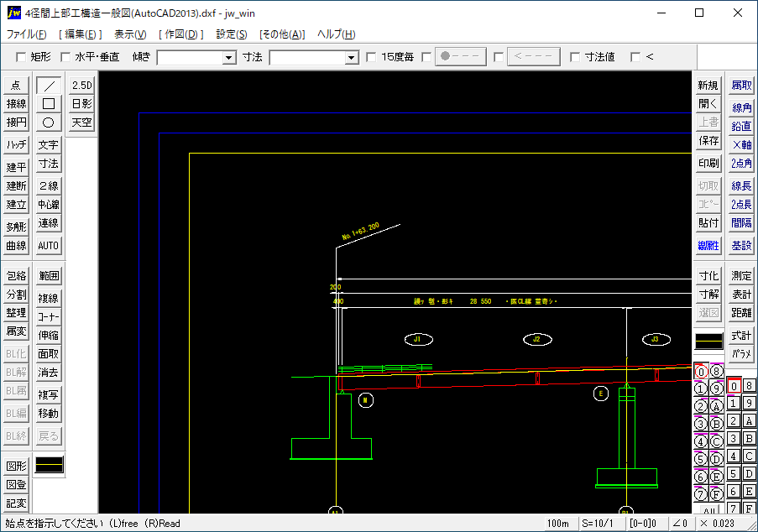Open line color swatch in left toolbar
Image resolution: width=758 pixels, height=532 pixels.
point(50,465)
